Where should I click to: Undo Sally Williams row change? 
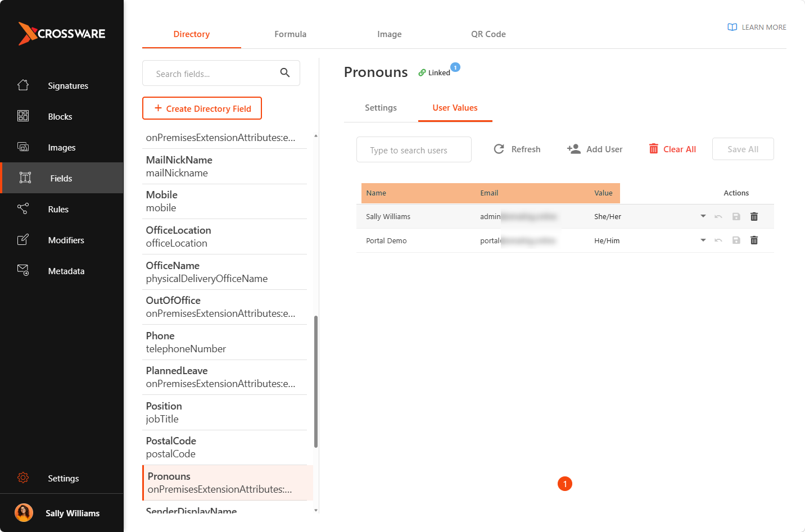coord(718,216)
